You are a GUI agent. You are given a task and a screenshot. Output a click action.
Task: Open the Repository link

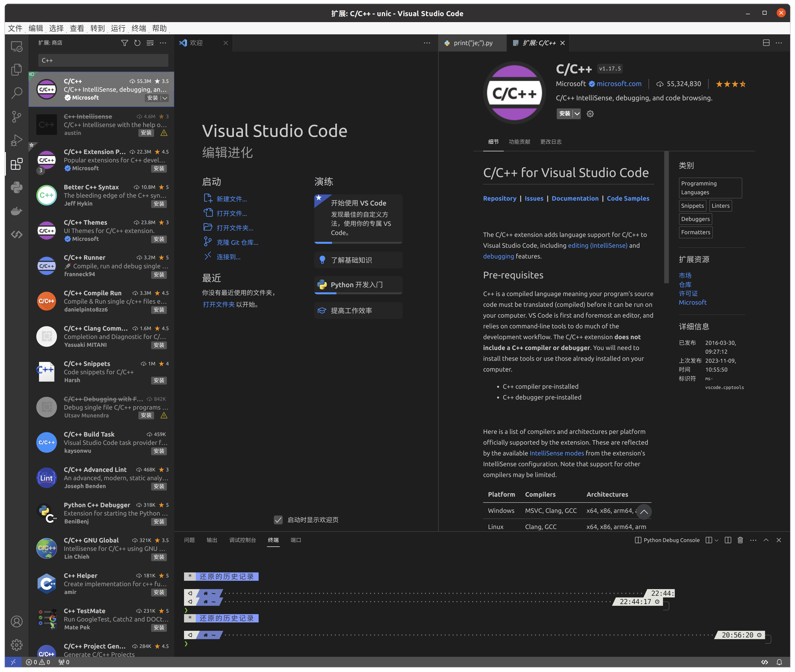(x=500, y=198)
